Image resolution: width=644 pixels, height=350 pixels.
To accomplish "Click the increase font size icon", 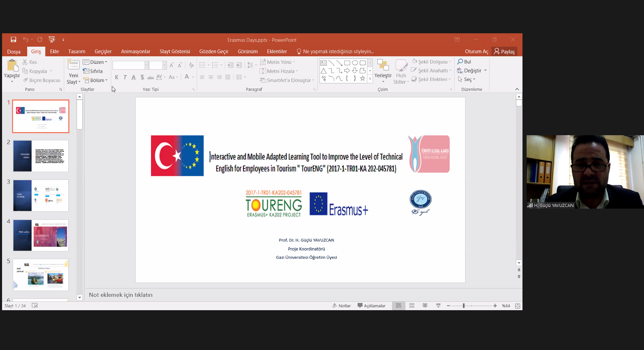I will pyautogui.click(x=172, y=65).
